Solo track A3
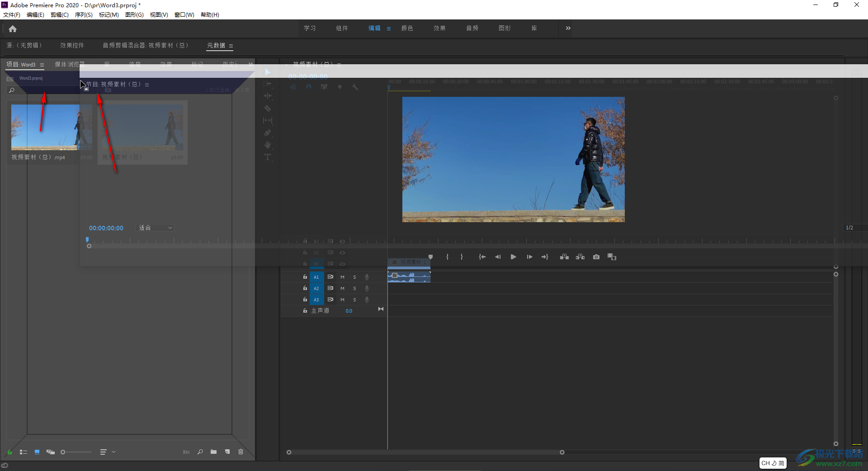The width and height of the screenshot is (868, 471). click(354, 300)
